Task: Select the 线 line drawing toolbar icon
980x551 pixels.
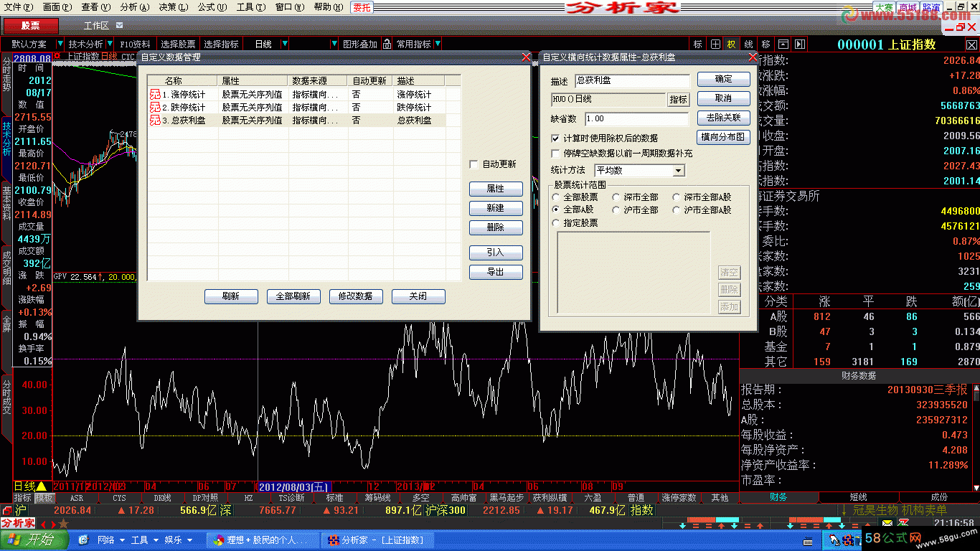Action: pyautogui.click(x=749, y=44)
